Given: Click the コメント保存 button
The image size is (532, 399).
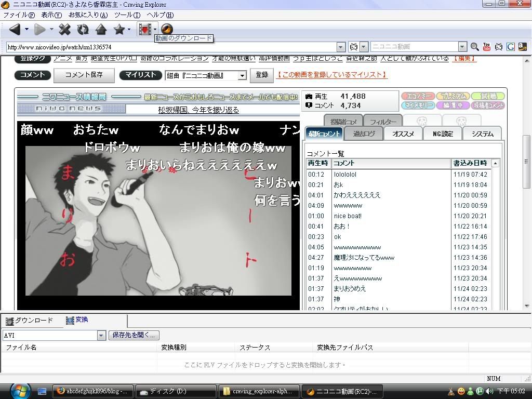Looking at the screenshot, I should (84, 75).
